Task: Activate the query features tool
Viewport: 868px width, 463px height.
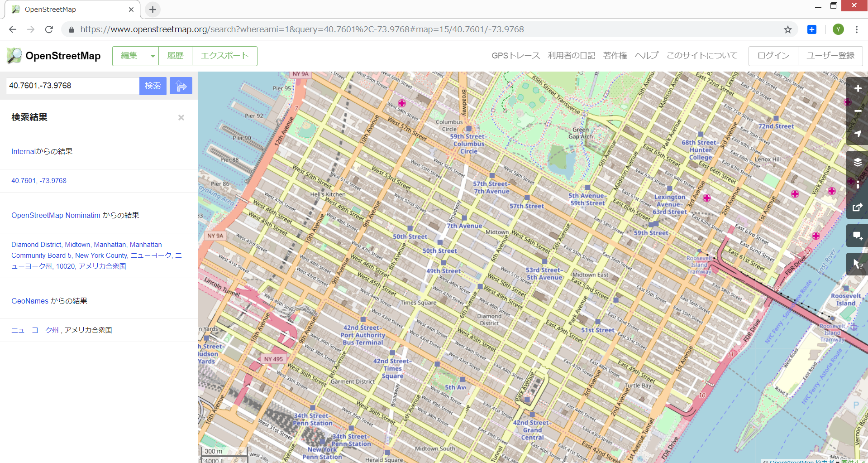Action: 857,264
